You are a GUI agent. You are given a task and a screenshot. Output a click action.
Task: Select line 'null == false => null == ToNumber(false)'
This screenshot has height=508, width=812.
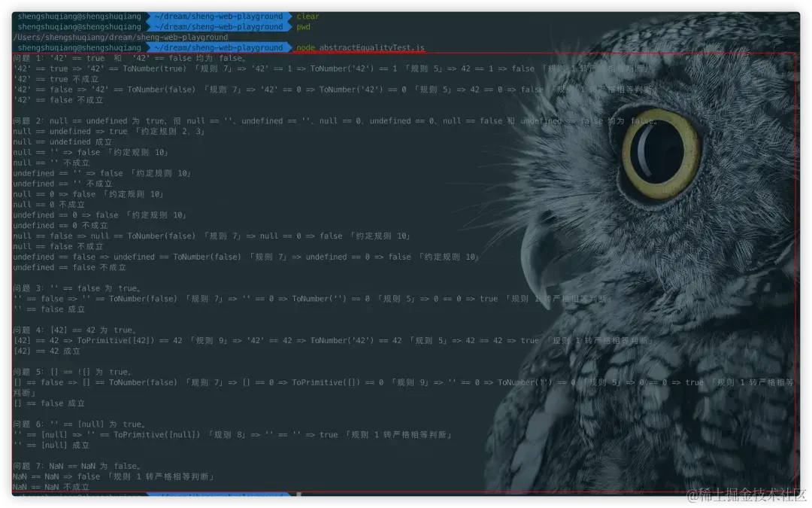212,236
